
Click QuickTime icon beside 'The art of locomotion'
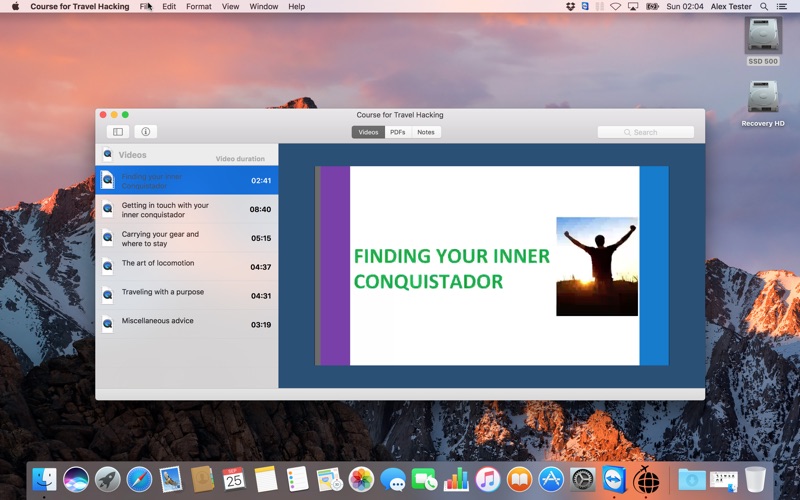tap(108, 266)
